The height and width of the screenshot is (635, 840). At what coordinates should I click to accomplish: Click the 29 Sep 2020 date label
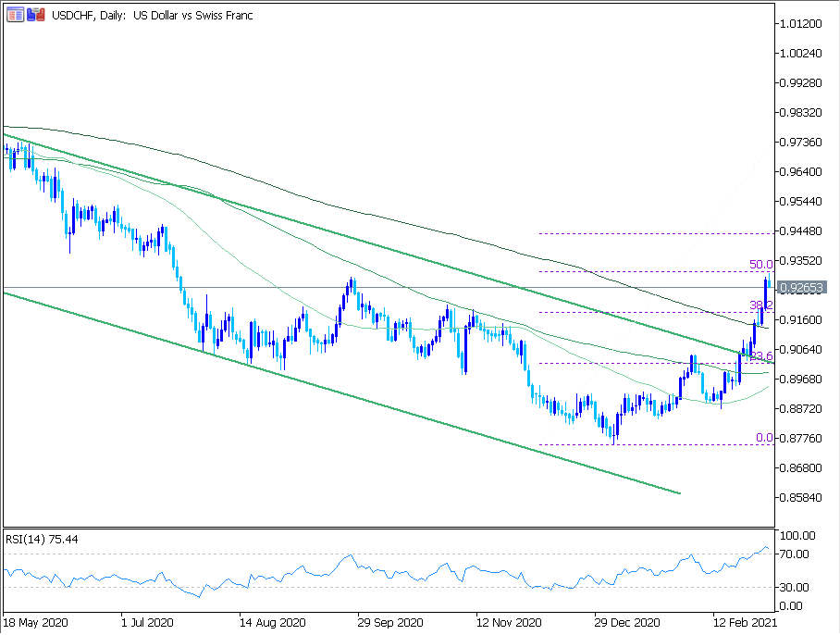pos(390,623)
